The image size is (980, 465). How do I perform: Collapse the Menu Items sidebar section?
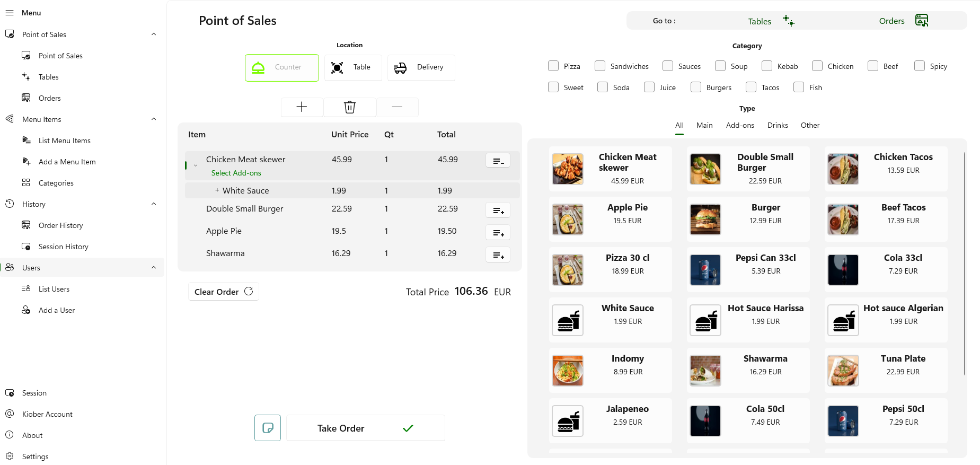point(154,119)
